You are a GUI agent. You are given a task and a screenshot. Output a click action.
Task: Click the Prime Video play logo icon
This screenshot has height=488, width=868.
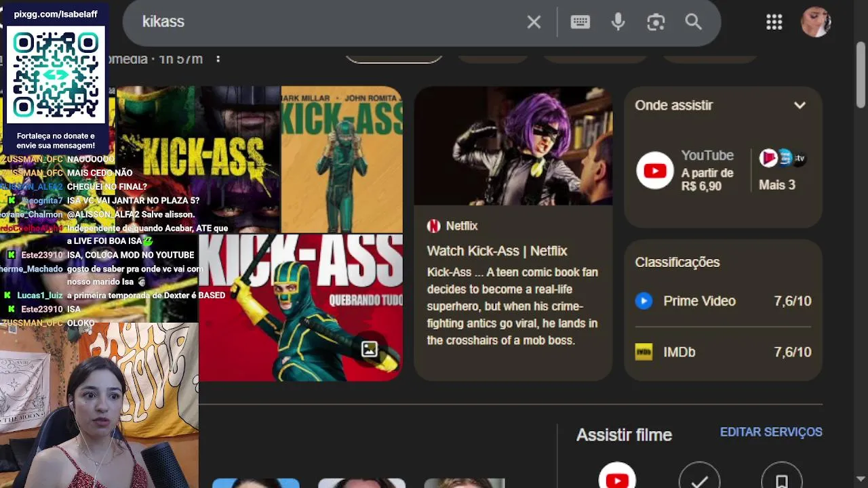(x=644, y=301)
